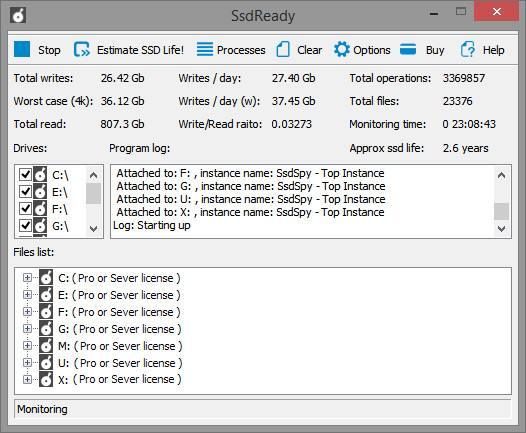Screen dimensions: 526x433
Task: Click the Clear toolbar label
Action: pyautogui.click(x=309, y=50)
